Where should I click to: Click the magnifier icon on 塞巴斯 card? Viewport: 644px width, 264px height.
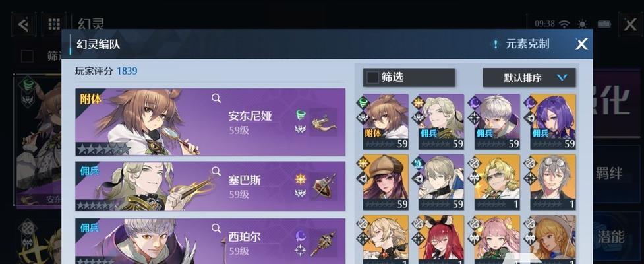tap(216, 171)
